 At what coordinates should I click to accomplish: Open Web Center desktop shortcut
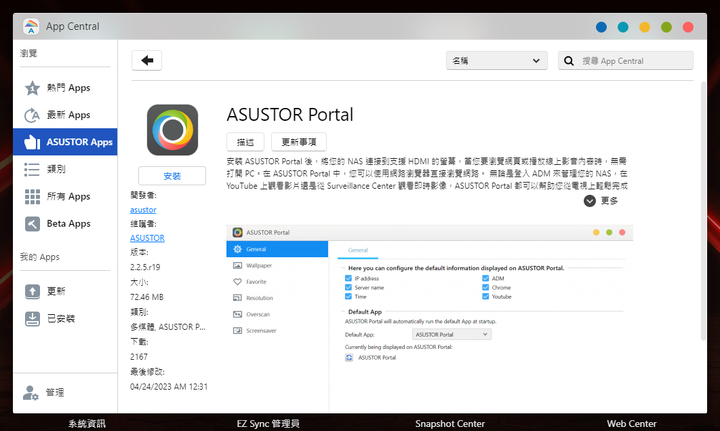point(631,424)
